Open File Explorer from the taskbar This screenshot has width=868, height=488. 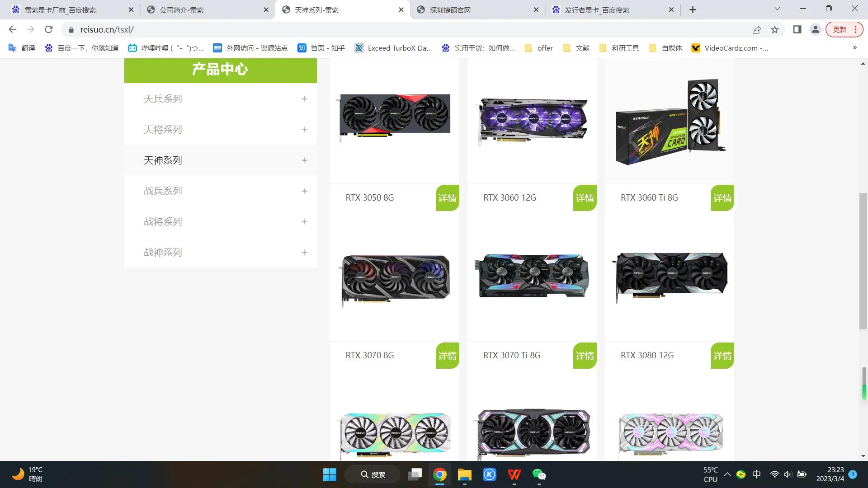pyautogui.click(x=464, y=474)
